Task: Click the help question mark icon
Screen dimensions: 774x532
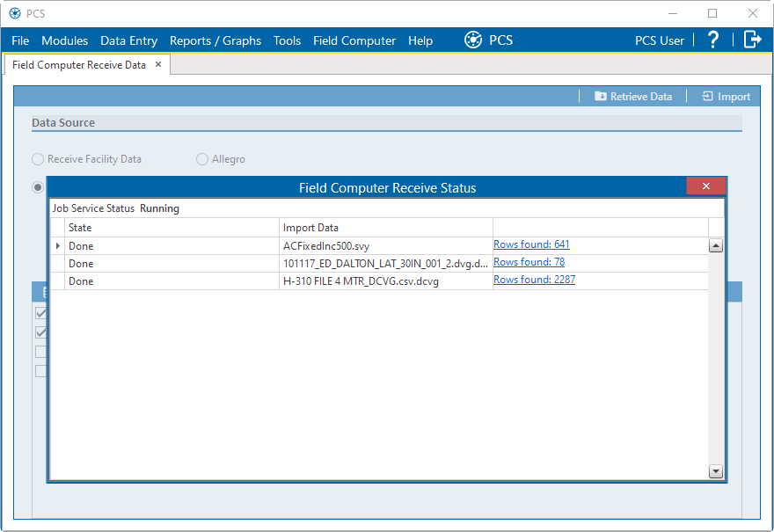Action: (x=713, y=40)
